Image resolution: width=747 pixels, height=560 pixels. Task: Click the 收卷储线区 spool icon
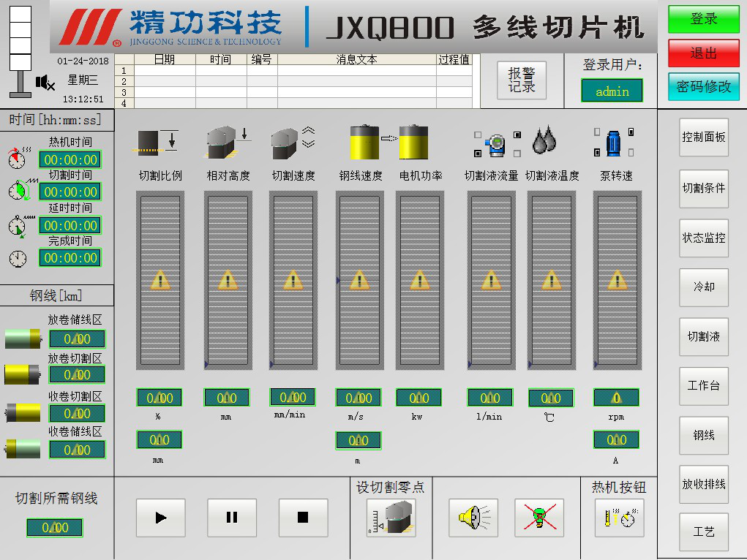point(23,448)
